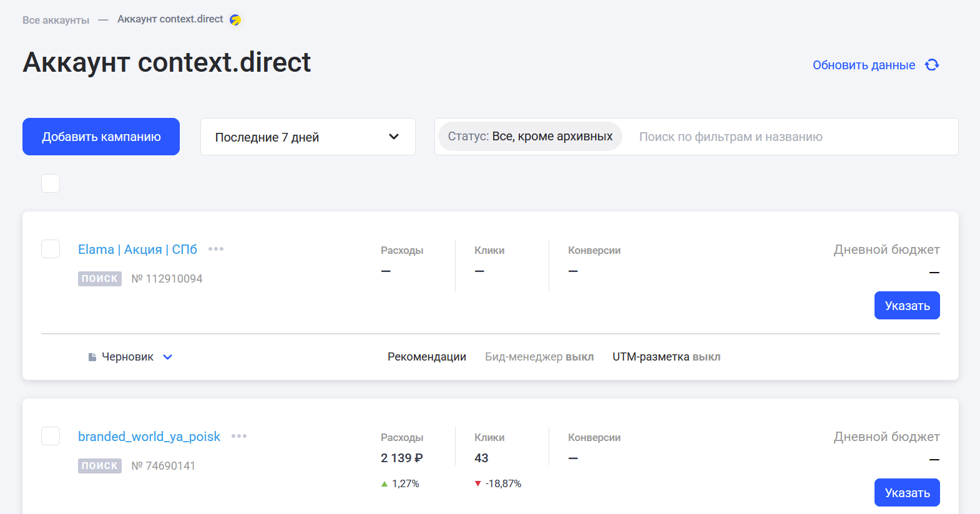This screenshot has height=514, width=980.
Task: Check the Elama | Акция | СПб campaign checkbox
Action: (x=51, y=249)
